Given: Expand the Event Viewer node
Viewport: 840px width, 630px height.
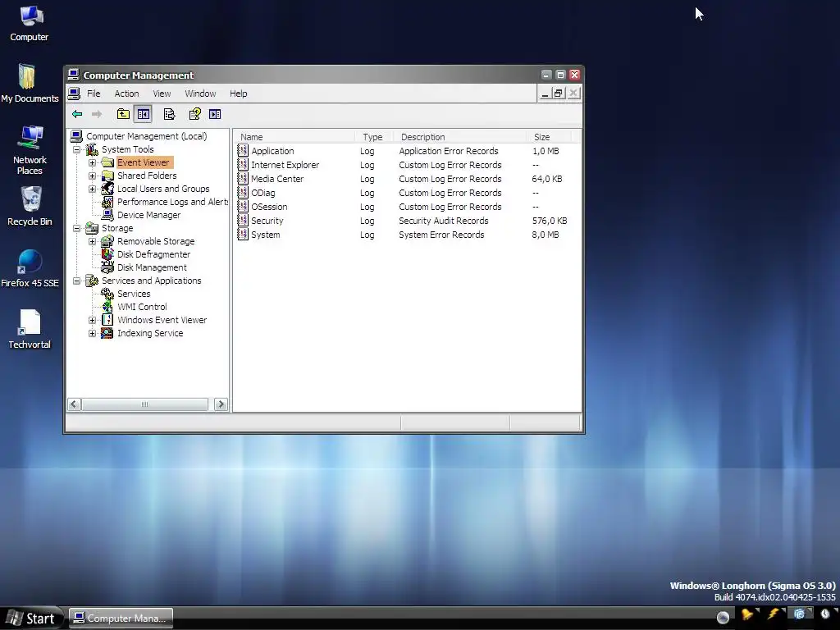Looking at the screenshot, I should [92, 163].
